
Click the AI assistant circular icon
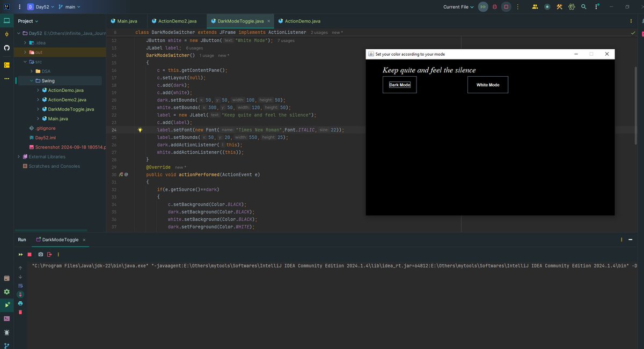[x=547, y=7]
